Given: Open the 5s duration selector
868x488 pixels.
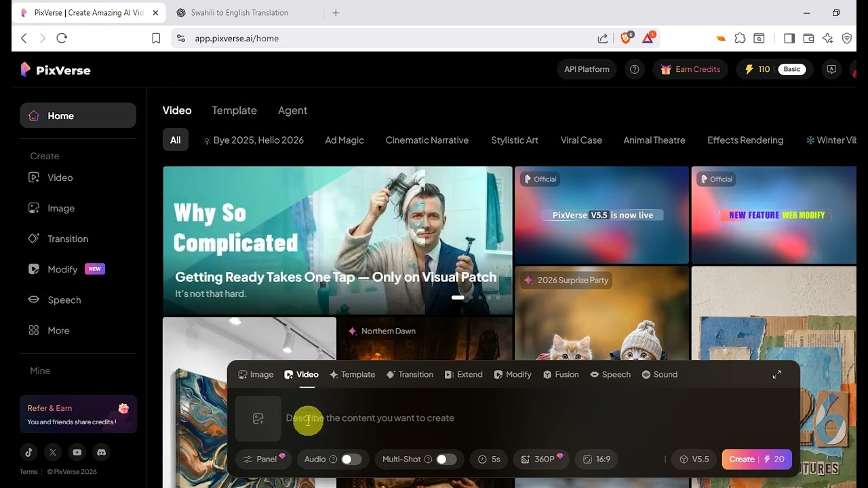Looking at the screenshot, I should click(489, 460).
